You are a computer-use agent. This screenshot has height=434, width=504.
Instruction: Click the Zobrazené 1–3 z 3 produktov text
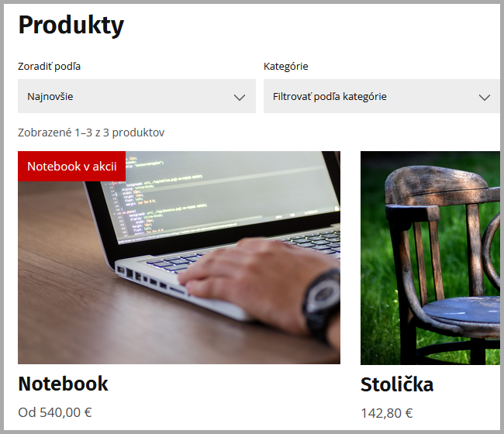(x=91, y=133)
